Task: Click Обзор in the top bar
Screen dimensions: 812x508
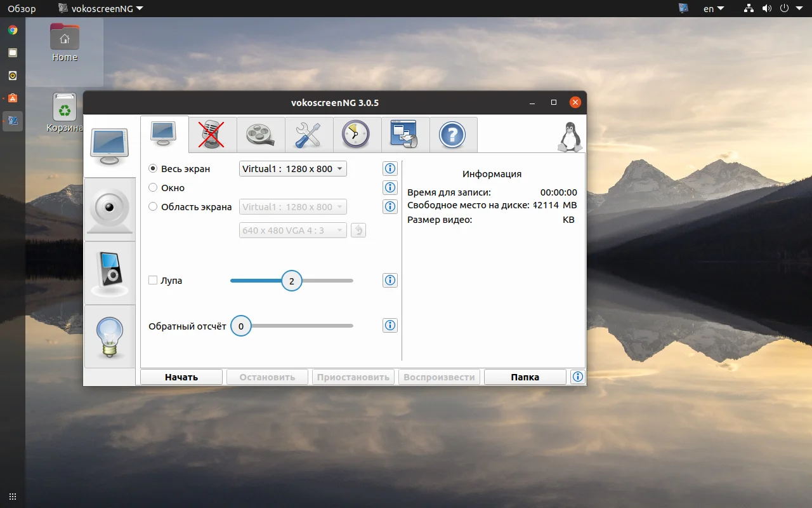Action: (22, 9)
